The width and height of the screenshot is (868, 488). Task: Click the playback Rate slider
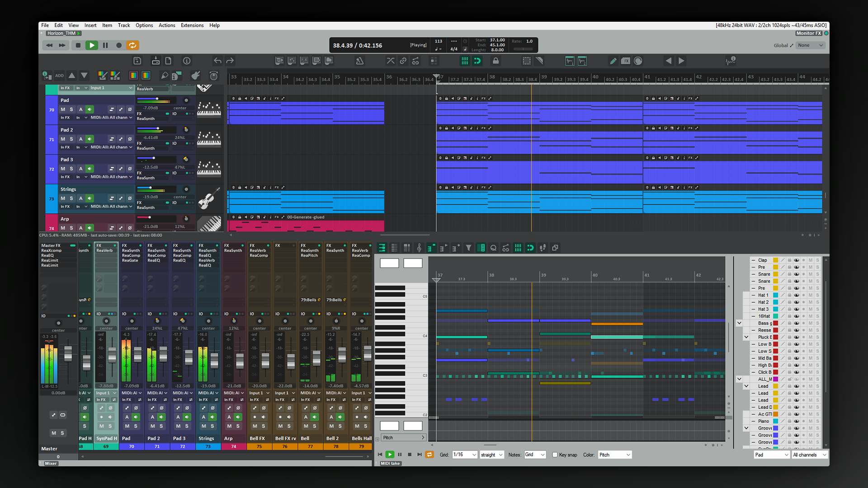click(x=523, y=49)
